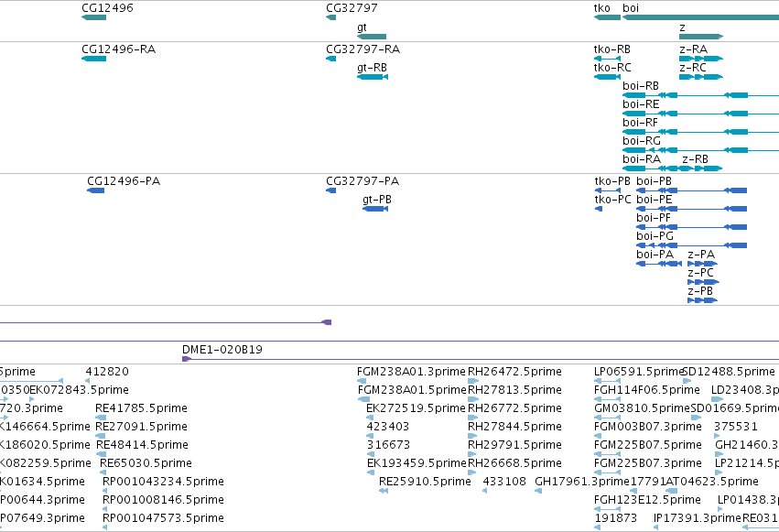Select the RH26668.5prime EST
Screen dimensions: 779x532
[472, 472]
